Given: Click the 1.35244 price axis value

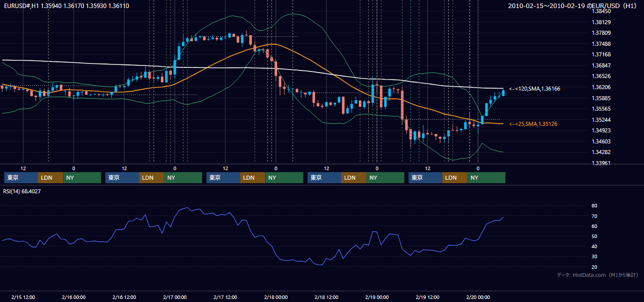Looking at the screenshot, I should (x=601, y=120).
